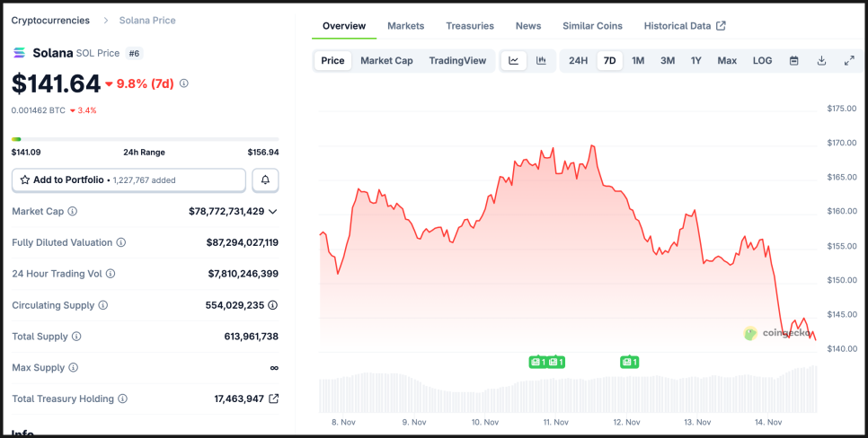Select the Max time range option

(x=727, y=61)
